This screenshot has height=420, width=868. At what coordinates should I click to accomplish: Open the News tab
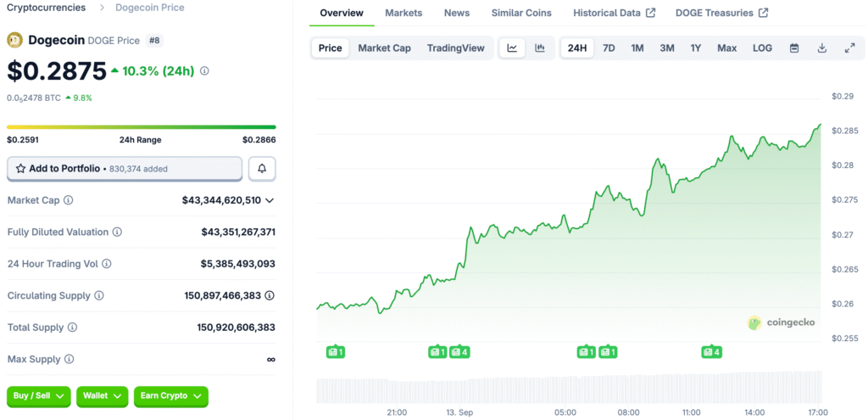click(457, 13)
